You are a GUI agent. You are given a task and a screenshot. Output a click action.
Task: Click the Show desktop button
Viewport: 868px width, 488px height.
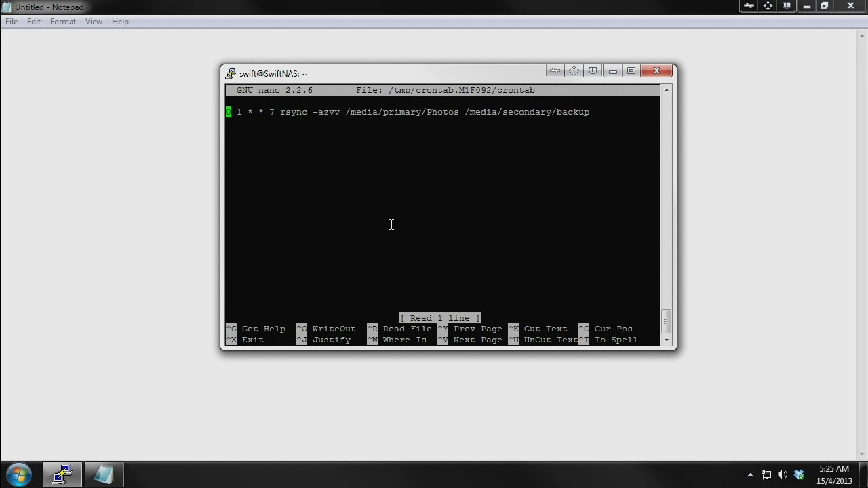click(863, 475)
